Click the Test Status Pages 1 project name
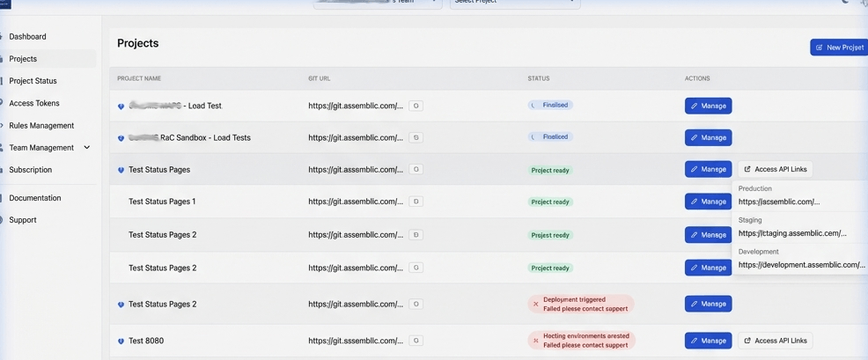Viewport: 868px width, 360px height. [x=162, y=202]
